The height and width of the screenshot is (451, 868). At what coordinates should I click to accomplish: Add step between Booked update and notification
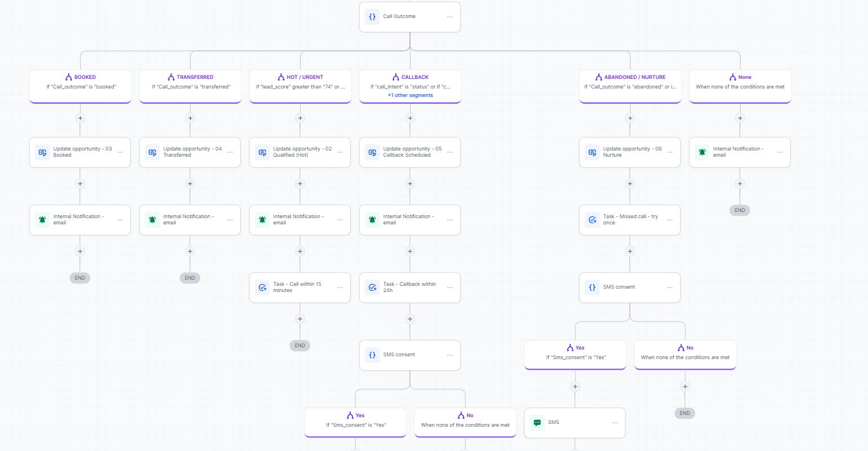point(80,184)
